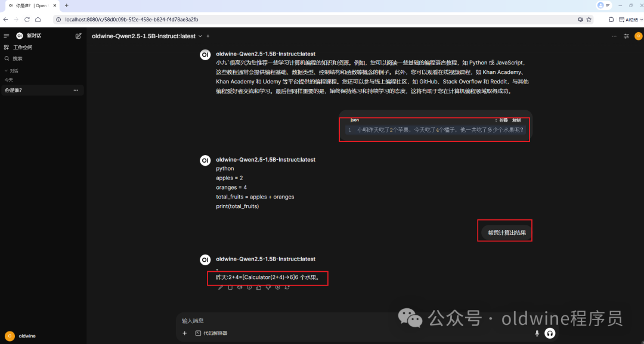Click the 小明昨天吃了2个苹果 question text
Image resolution: width=644 pixels, height=344 pixels.
(x=440, y=130)
